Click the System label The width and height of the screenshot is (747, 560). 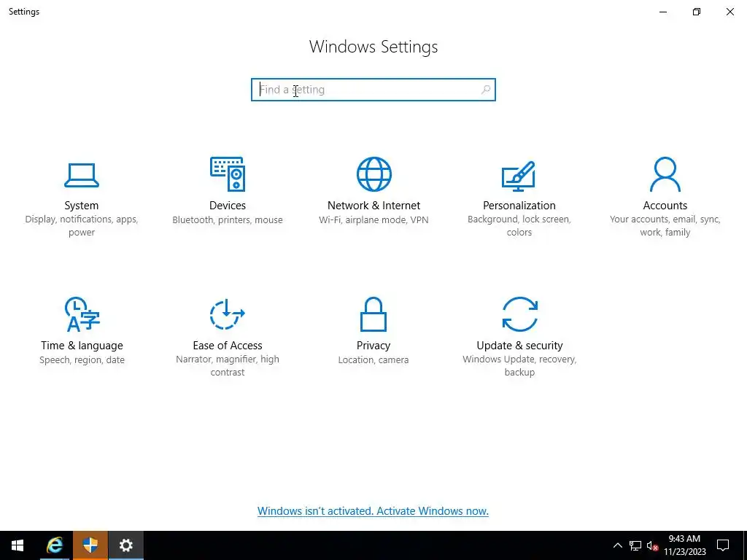coord(82,205)
